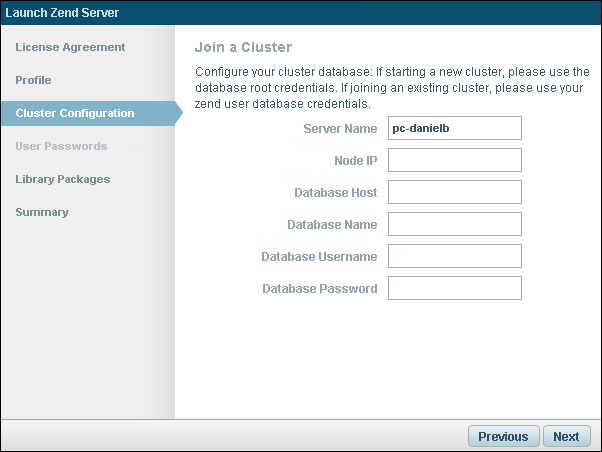Open the Library Packages step
Screen dimensions: 602x452
63,179
